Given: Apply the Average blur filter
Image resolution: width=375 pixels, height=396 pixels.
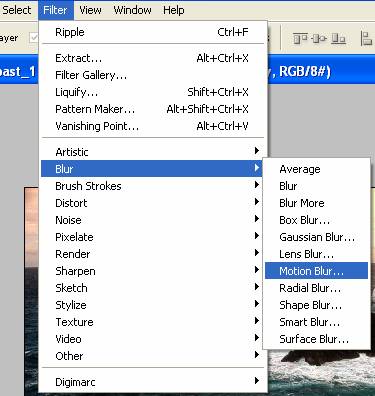Looking at the screenshot, I should 317,169.
